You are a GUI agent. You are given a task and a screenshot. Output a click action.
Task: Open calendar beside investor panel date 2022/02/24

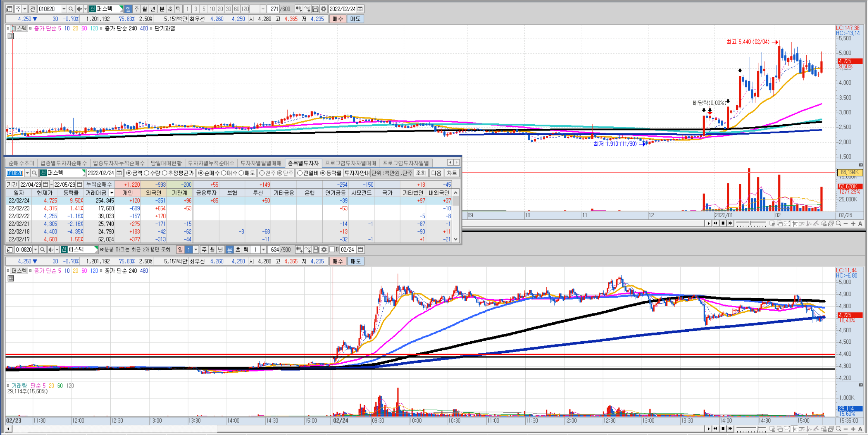(x=119, y=173)
